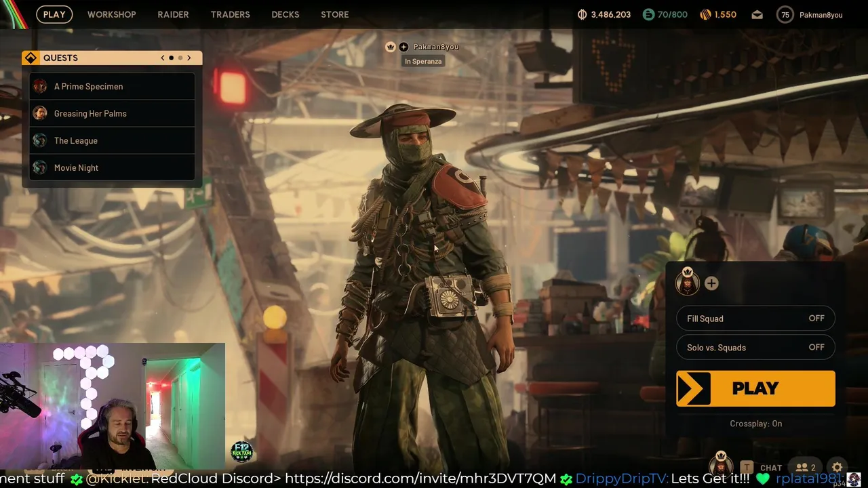The height and width of the screenshot is (488, 868).
Task: Click the level 75 badge circle
Action: click(x=785, y=15)
